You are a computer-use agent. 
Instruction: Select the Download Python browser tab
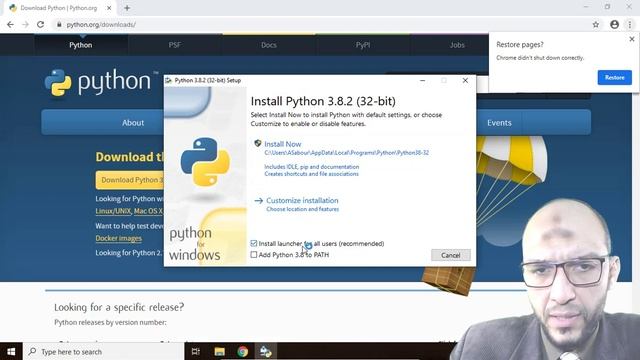[59, 8]
